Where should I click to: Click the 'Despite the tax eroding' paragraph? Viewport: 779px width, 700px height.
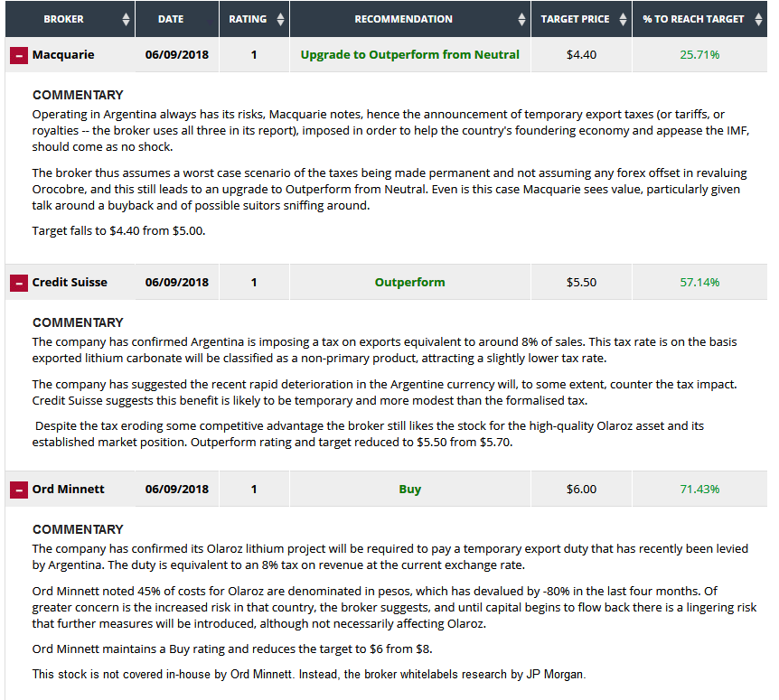coord(368,434)
